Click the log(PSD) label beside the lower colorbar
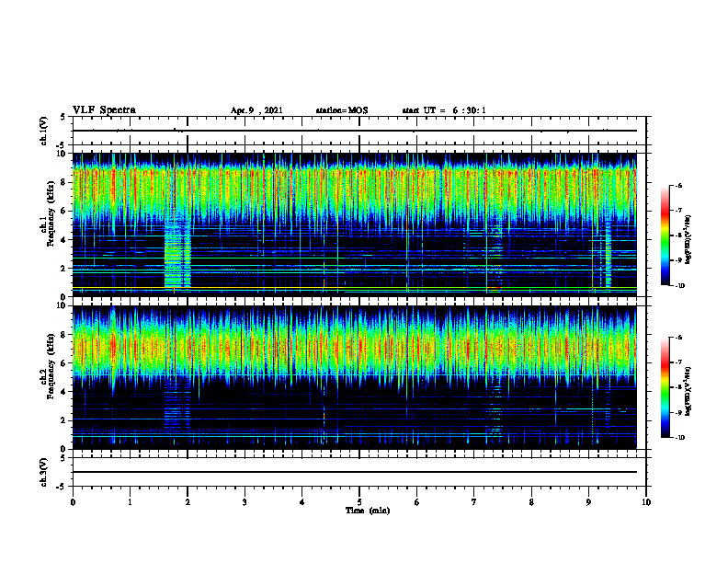 [x=689, y=391]
